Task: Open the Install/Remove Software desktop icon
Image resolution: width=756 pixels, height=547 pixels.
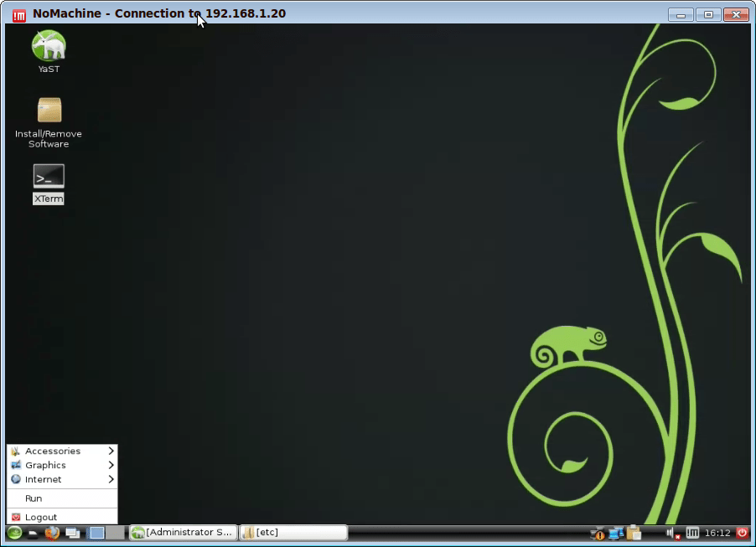Action: point(49,122)
